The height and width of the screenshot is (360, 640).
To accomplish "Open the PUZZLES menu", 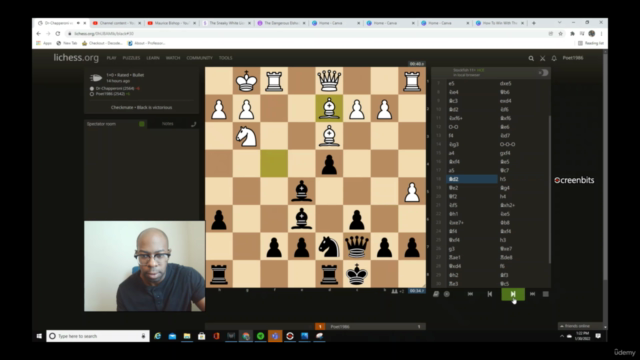I will tap(131, 58).
